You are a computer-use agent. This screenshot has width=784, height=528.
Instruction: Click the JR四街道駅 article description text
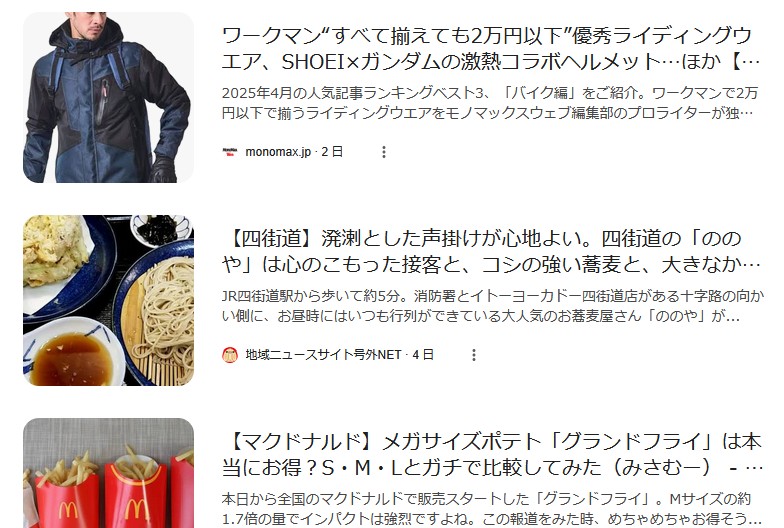pyautogui.click(x=493, y=306)
